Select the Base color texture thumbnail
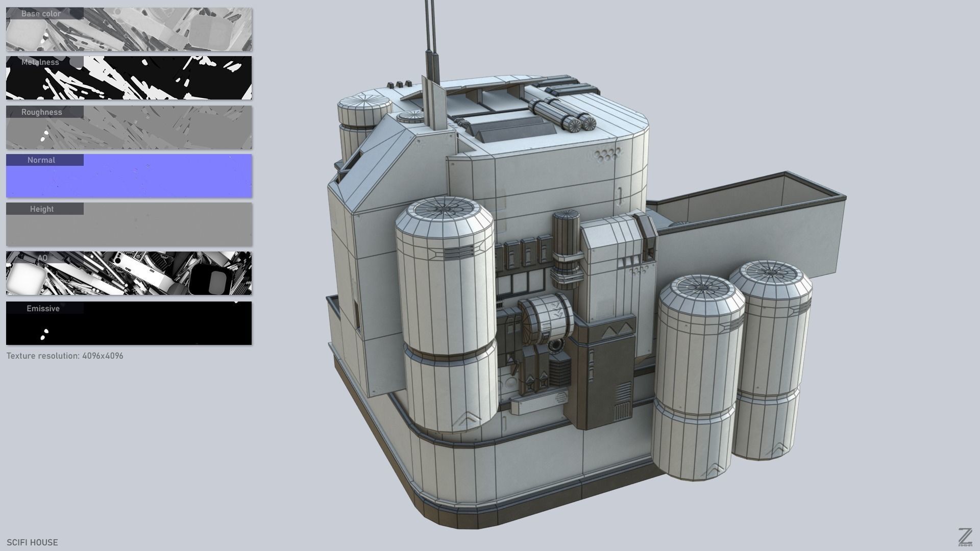Viewport: 980px width, 551px height. 129,29
